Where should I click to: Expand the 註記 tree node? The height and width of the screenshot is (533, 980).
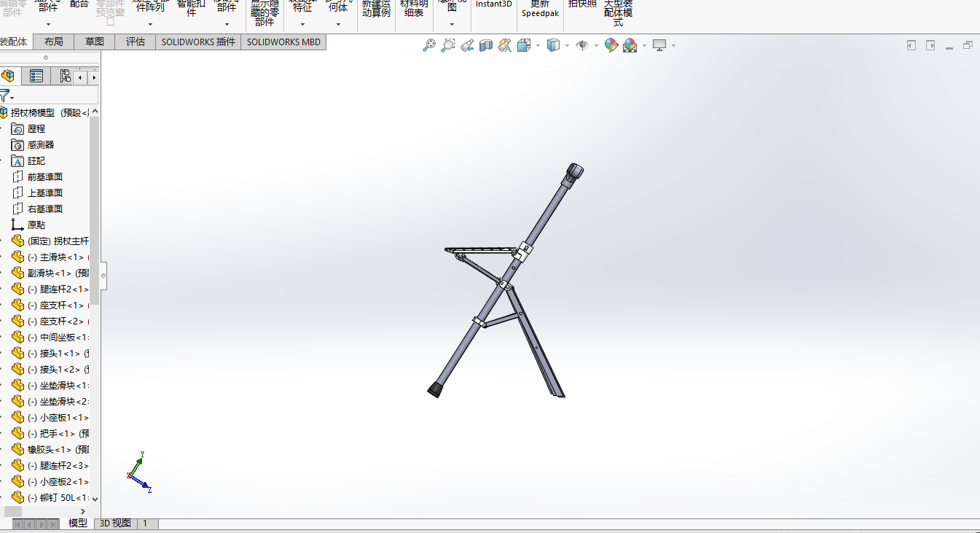(x=2, y=160)
